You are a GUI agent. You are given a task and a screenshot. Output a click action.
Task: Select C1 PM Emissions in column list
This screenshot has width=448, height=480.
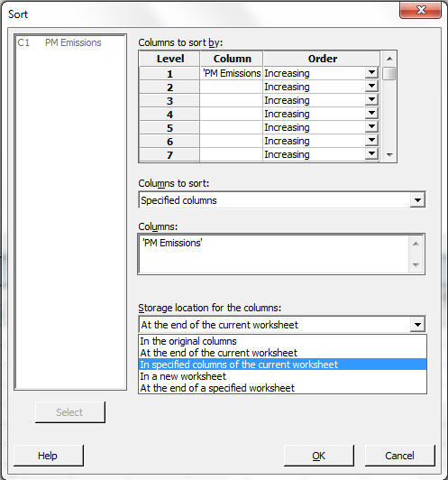pos(59,42)
